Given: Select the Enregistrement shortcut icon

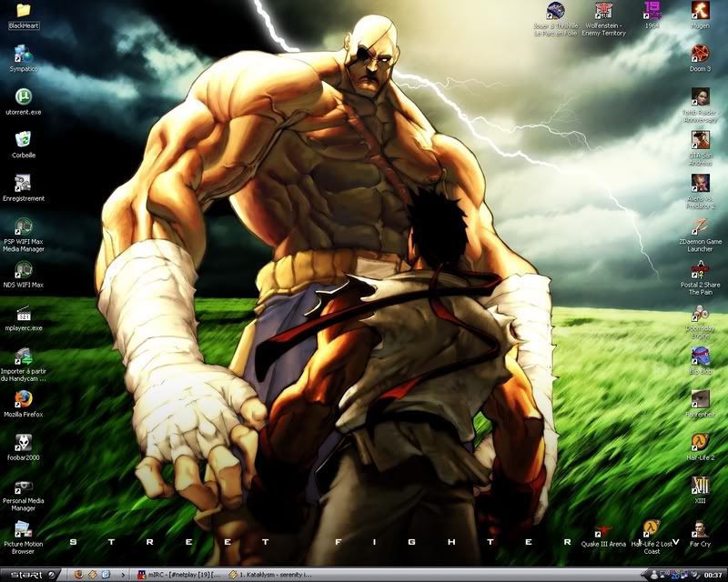Looking at the screenshot, I should click(24, 188).
